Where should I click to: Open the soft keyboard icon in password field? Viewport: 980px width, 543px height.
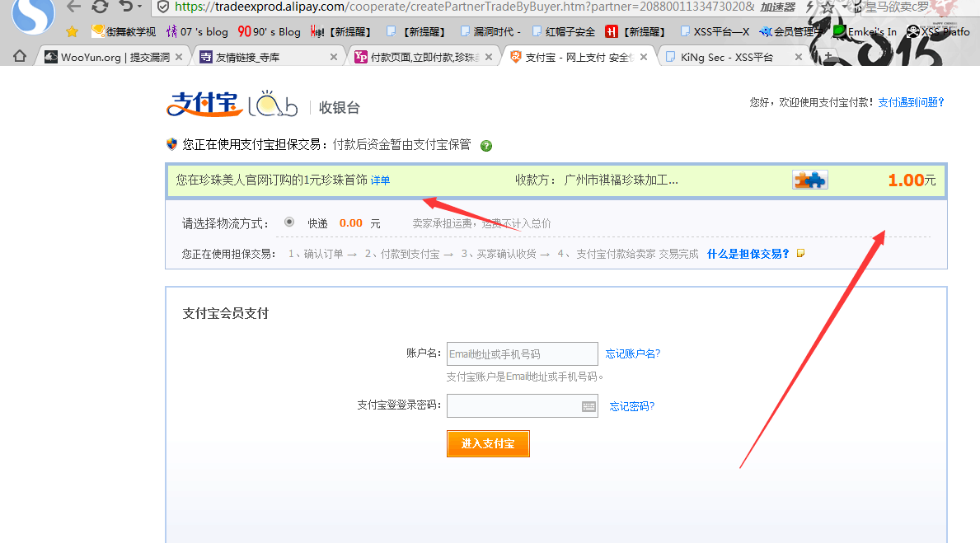(588, 406)
